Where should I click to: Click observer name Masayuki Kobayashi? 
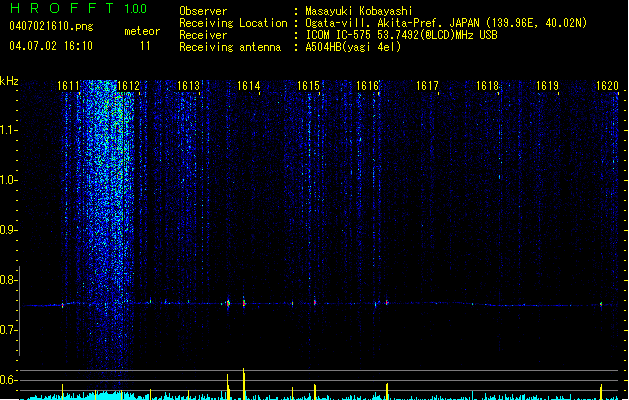tap(359, 11)
